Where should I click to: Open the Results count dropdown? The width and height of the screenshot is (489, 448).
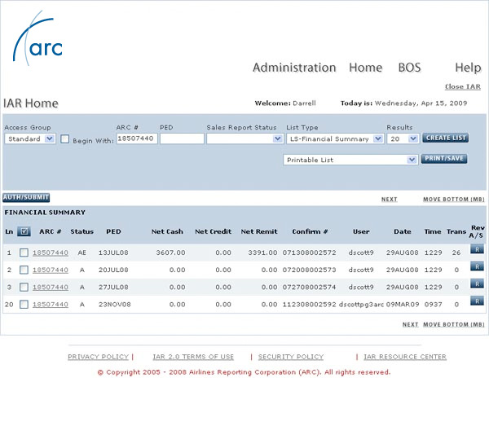403,138
